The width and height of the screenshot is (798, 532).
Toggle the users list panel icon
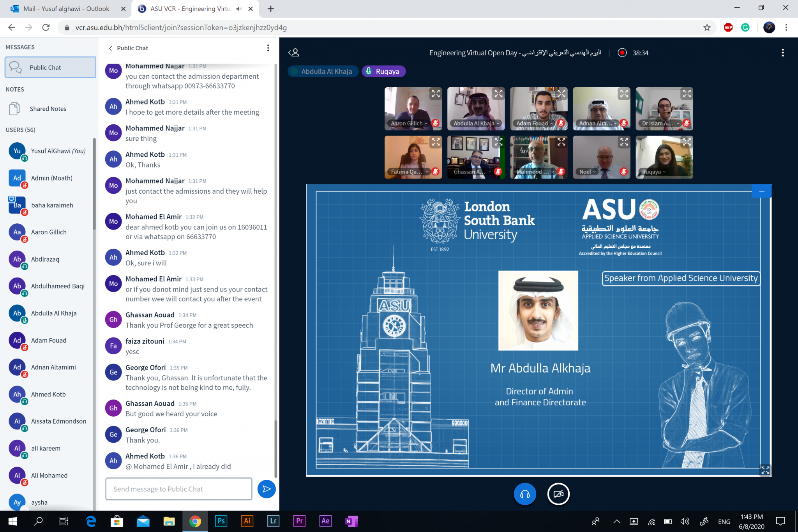294,53
